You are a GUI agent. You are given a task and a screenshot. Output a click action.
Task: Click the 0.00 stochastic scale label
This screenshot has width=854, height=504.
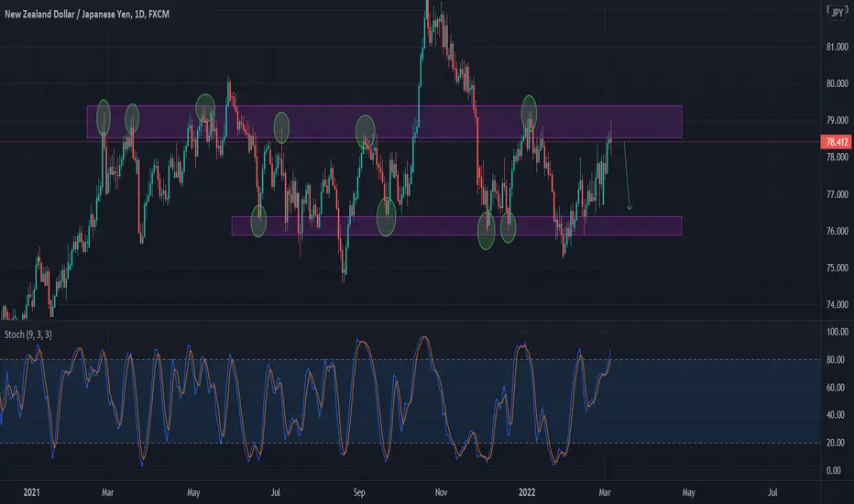(x=834, y=470)
